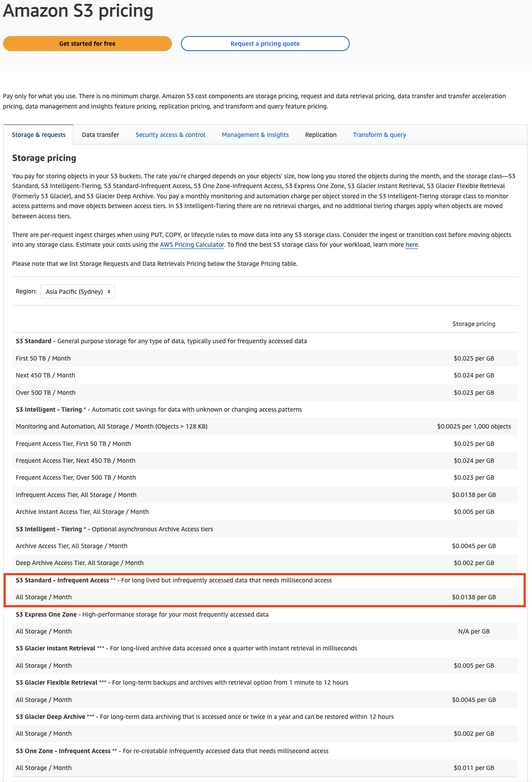Click the Optional asynchronous Archive Access tiers heading
Image resolution: width=532 pixels, height=782 pixels.
pos(115,529)
